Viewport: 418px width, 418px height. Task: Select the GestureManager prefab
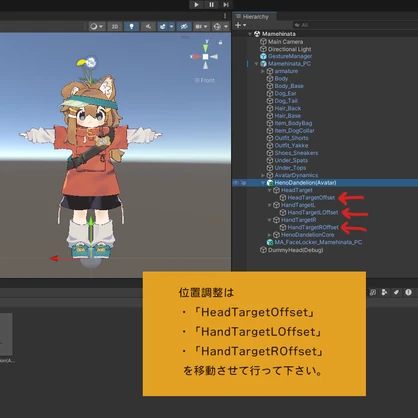[x=290, y=56]
